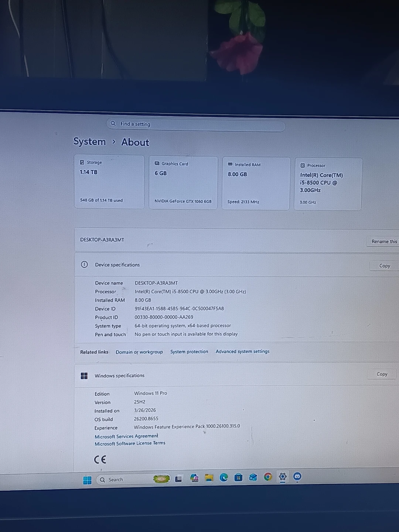Click the NVIDIA GeForce GTX 1060 6GB text

[183, 201]
